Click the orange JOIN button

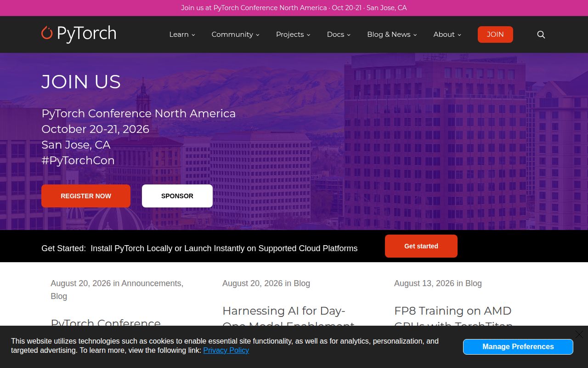click(x=495, y=34)
